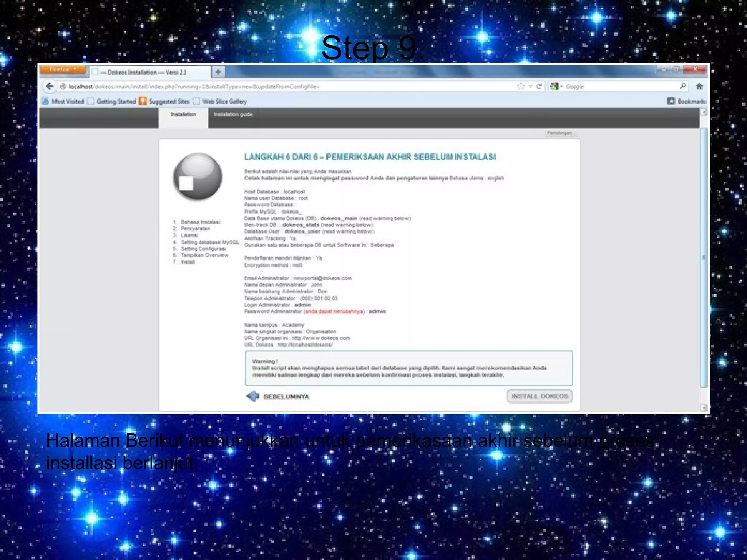Open the address bar history dropdown arrow
This screenshot has height=560, width=747.
(x=531, y=86)
